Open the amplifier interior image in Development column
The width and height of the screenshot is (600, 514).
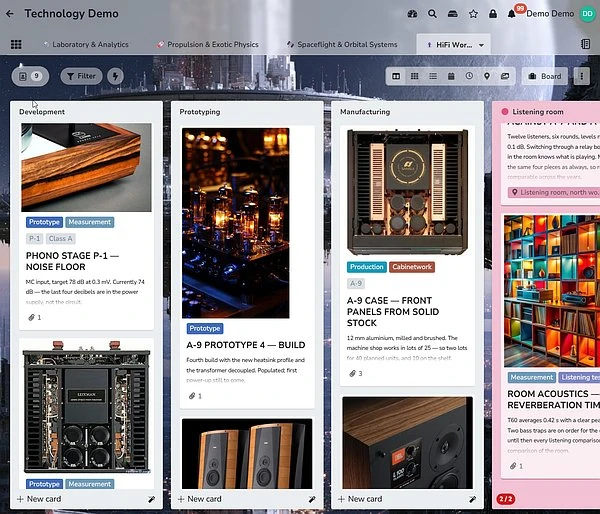click(86, 407)
